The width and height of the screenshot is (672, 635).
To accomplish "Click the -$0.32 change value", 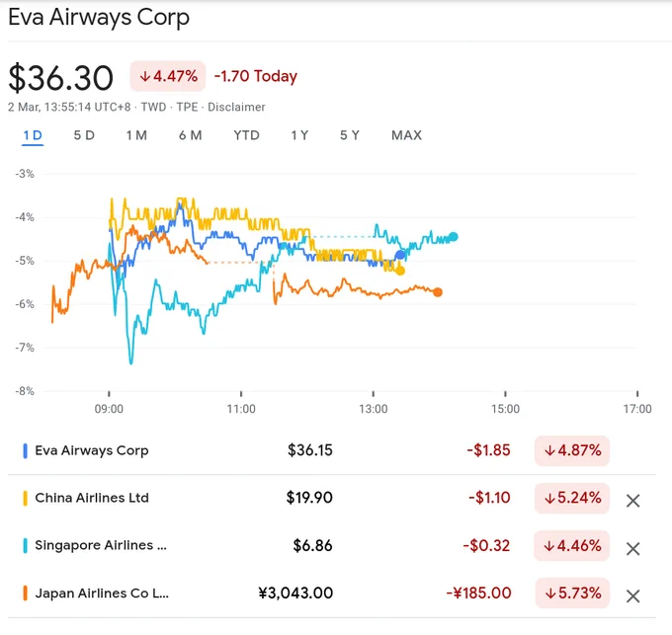I will click(x=486, y=545).
